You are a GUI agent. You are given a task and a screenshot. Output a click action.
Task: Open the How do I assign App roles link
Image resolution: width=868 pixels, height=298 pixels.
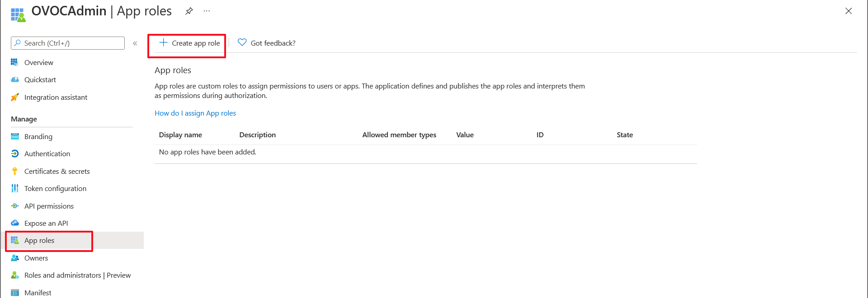pos(195,113)
